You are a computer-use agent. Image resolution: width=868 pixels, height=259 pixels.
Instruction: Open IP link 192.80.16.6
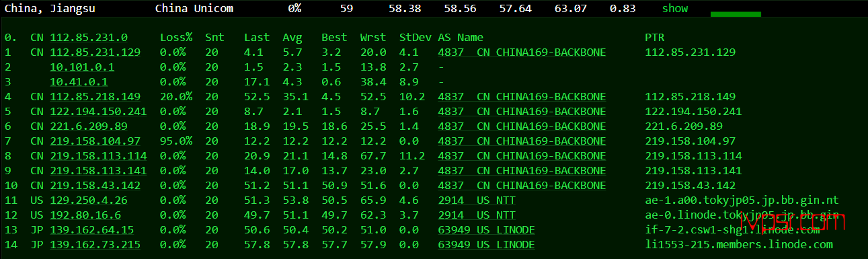click(x=85, y=215)
